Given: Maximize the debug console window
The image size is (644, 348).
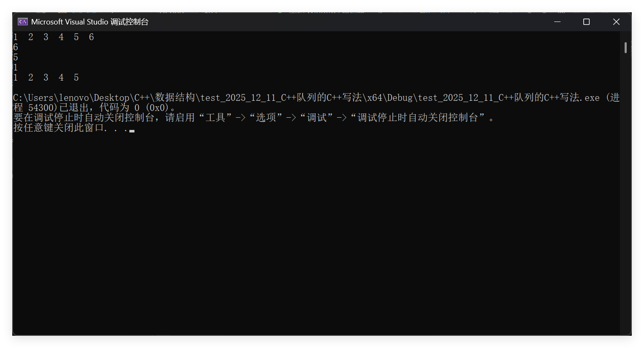Looking at the screenshot, I should point(586,22).
